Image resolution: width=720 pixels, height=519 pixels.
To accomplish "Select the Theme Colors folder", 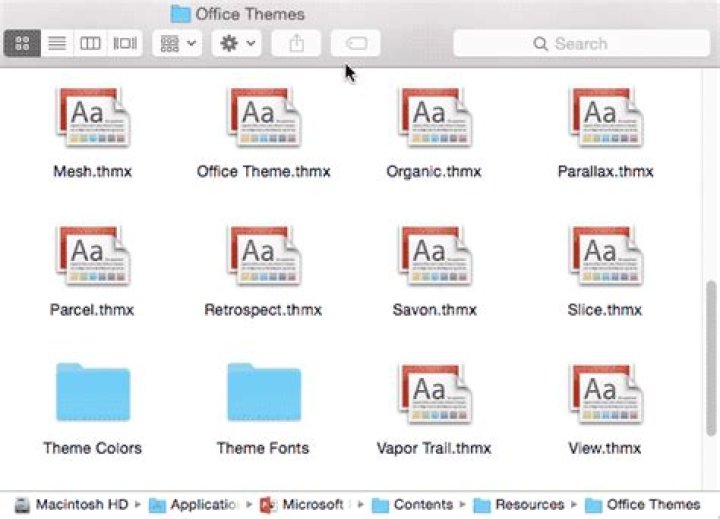I will (x=92, y=394).
